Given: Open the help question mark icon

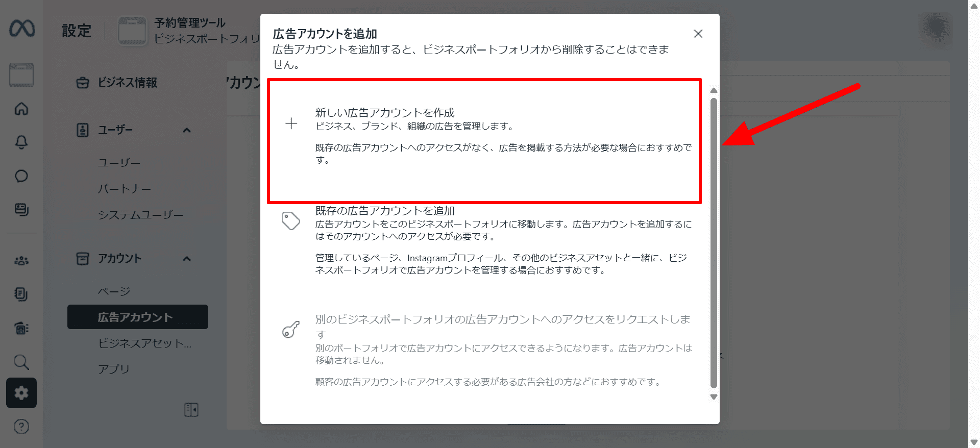Looking at the screenshot, I should click(x=21, y=427).
